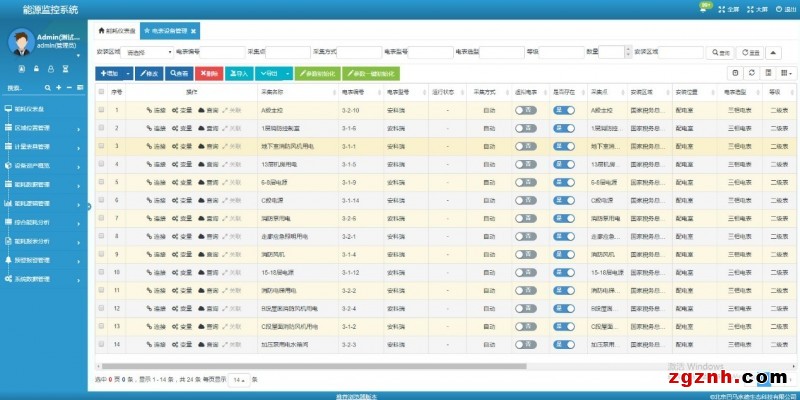Screen dimensions: 800x400
Task: Click the red 删除 button
Action: (x=208, y=73)
